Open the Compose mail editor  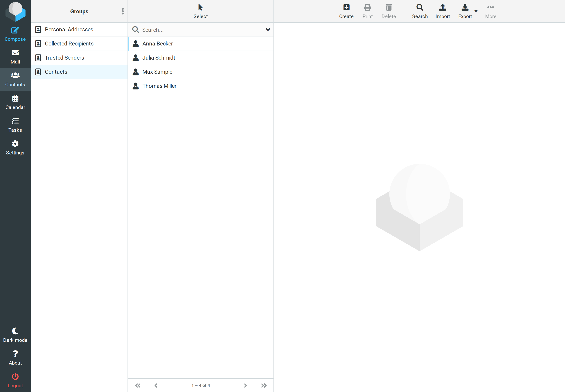pyautogui.click(x=15, y=34)
